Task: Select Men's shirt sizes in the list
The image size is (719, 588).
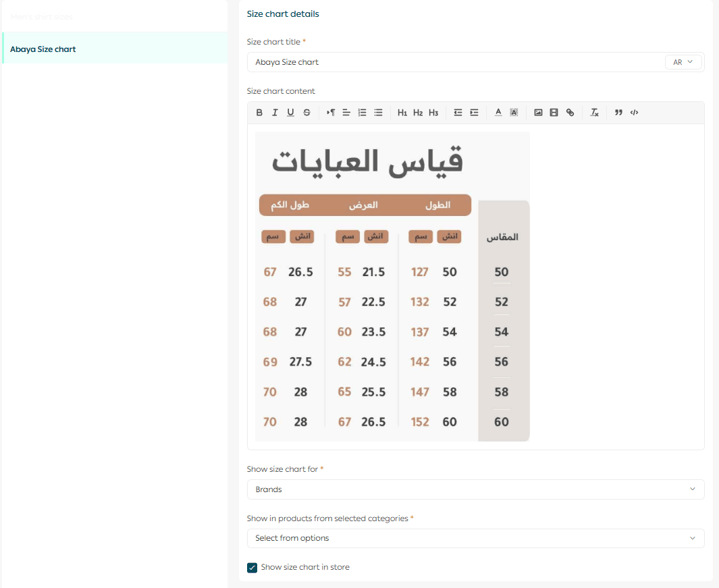Action: [x=42, y=16]
